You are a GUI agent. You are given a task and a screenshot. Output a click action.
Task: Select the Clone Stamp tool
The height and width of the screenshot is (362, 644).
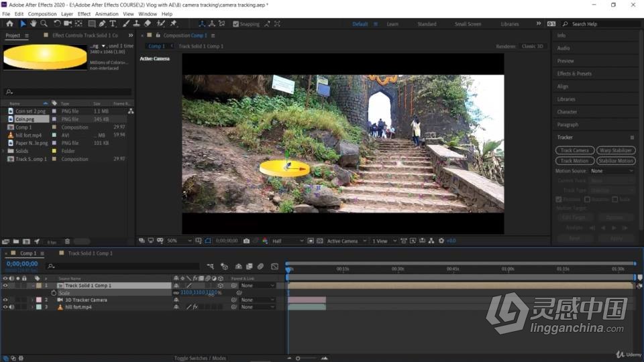tap(136, 24)
